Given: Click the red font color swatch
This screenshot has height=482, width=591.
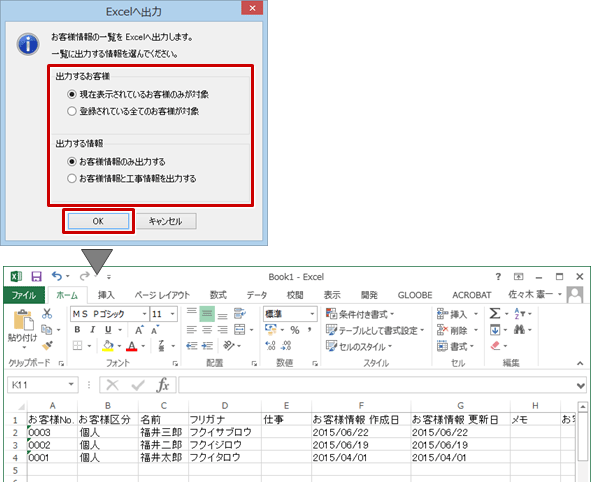Looking at the screenshot, I should click(x=132, y=346).
